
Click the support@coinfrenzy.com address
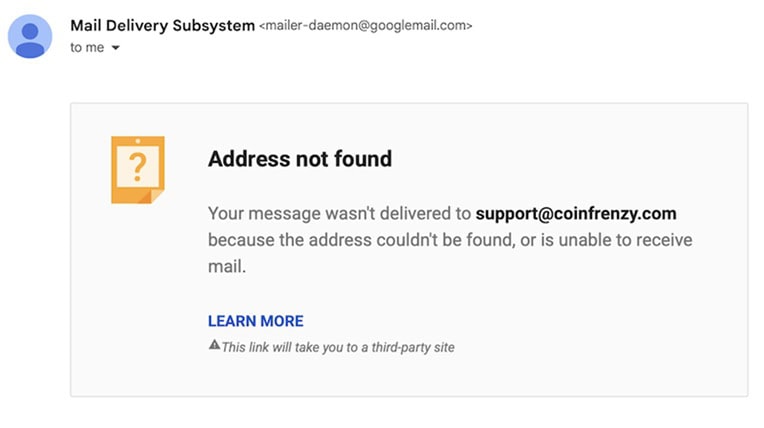pos(576,214)
